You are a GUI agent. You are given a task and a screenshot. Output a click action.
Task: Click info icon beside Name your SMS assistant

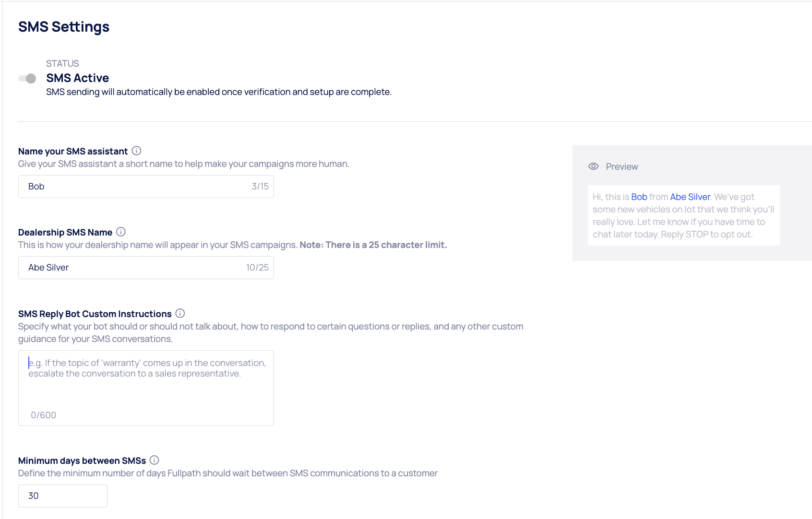tap(136, 151)
